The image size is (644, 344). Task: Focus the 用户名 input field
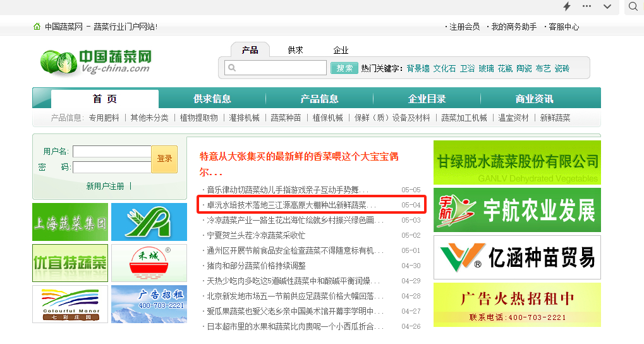(x=112, y=152)
